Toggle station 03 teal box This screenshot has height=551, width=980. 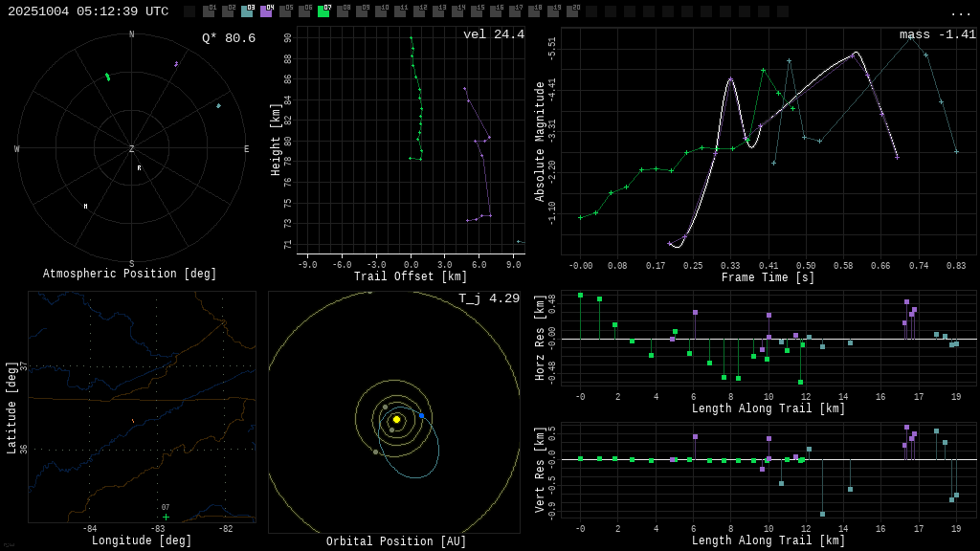point(247,11)
